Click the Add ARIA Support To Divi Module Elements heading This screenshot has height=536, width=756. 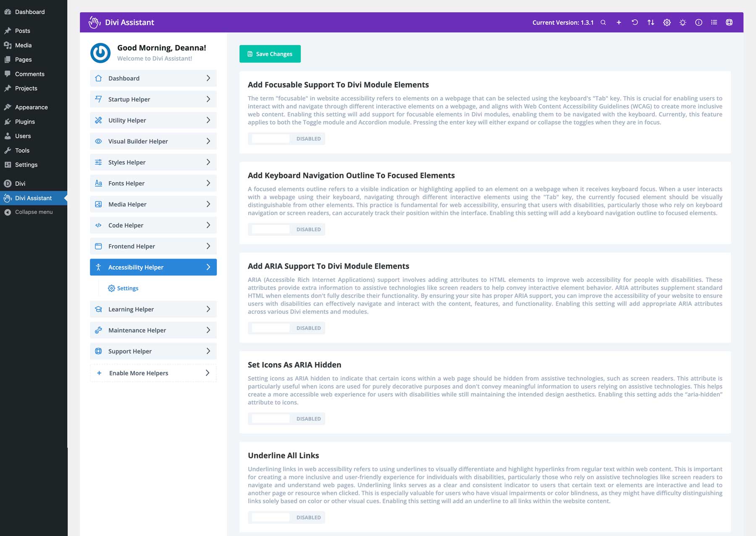pos(328,266)
